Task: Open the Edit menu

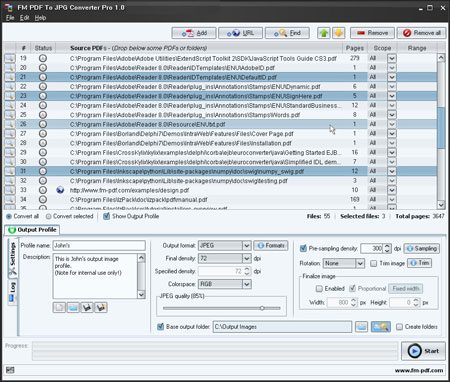Action: click(24, 18)
